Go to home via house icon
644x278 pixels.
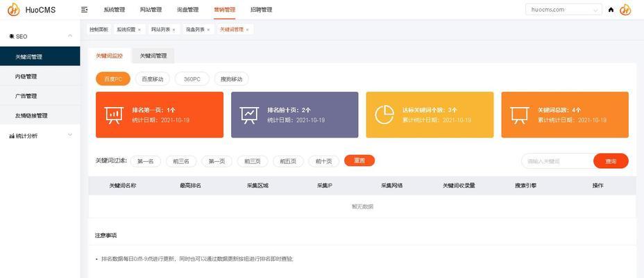[611, 10]
